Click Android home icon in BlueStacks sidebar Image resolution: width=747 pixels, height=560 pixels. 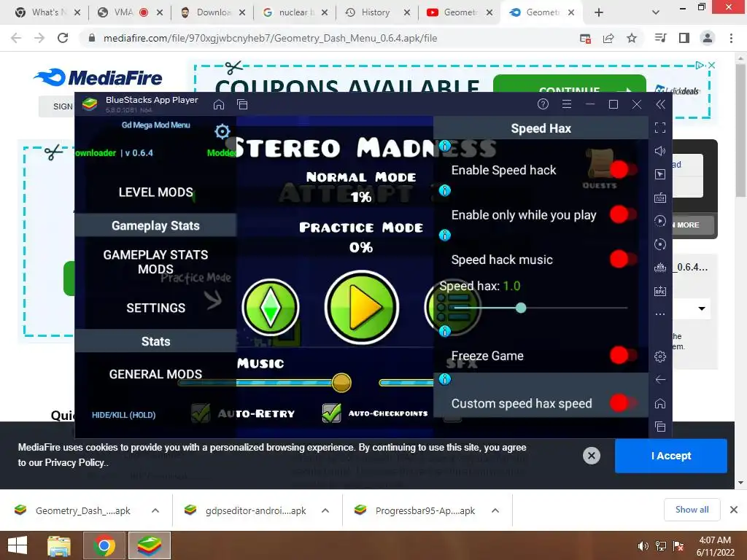coord(660,403)
